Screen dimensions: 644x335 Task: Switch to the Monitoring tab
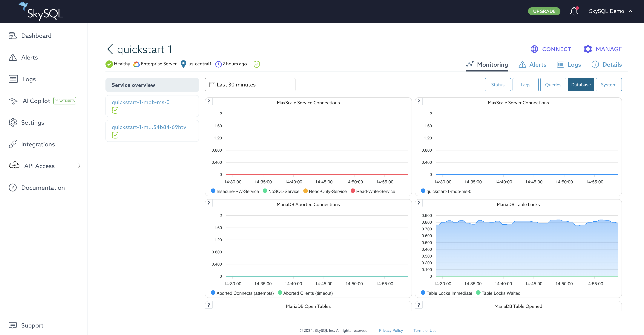[x=487, y=65]
